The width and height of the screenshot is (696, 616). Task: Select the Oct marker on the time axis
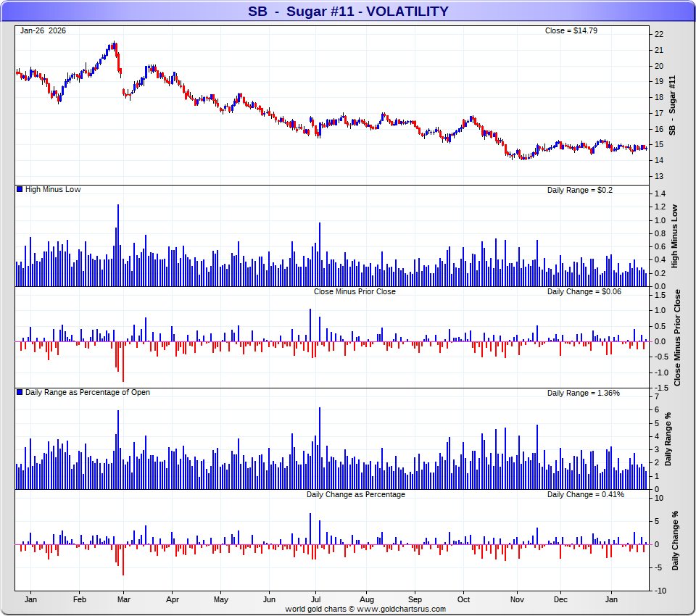coord(463,600)
